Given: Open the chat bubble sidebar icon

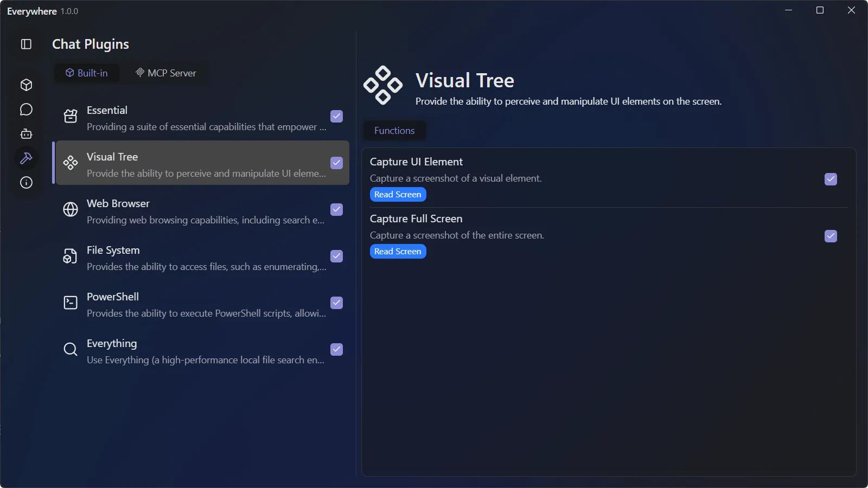Looking at the screenshot, I should 26,110.
